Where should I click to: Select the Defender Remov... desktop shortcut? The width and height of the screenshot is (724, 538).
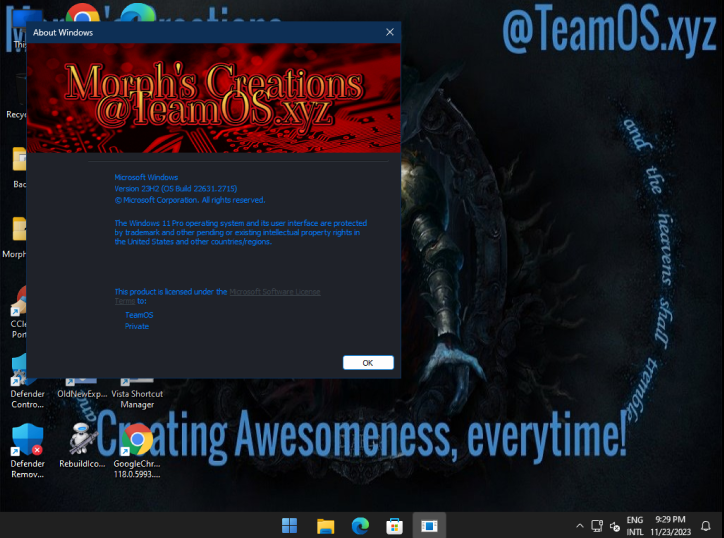[x=27, y=450]
